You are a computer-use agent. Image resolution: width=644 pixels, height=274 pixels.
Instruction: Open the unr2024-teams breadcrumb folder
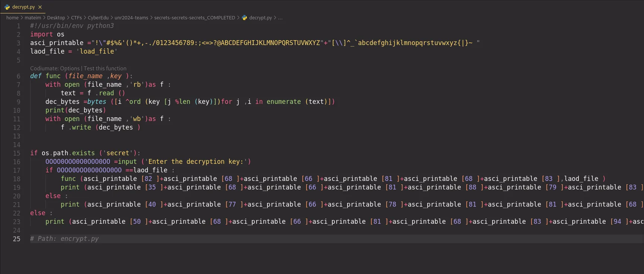131,17
